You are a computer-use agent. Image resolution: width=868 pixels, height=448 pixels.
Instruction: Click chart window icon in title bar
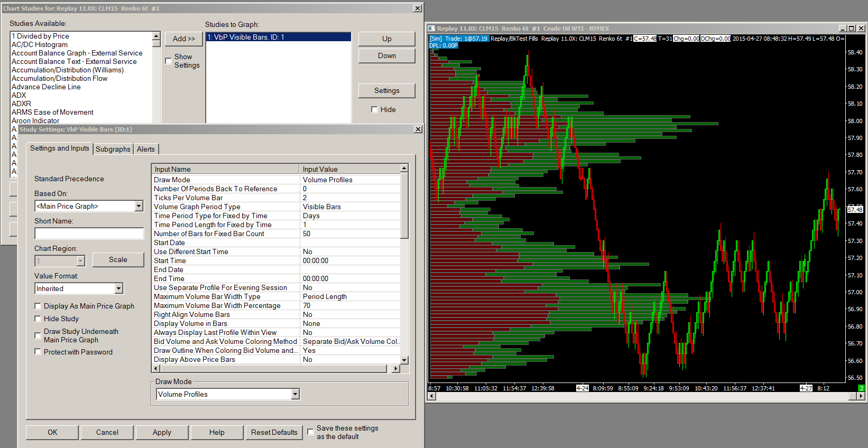tap(431, 29)
